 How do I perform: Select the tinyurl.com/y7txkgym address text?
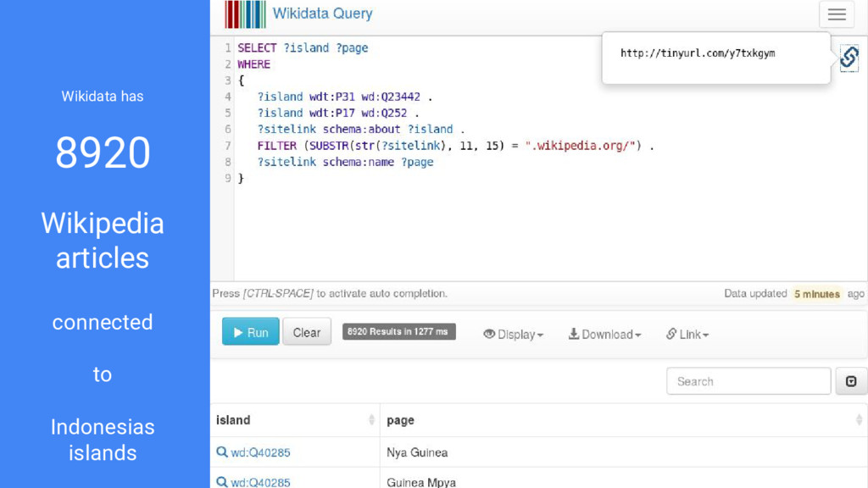click(x=698, y=53)
